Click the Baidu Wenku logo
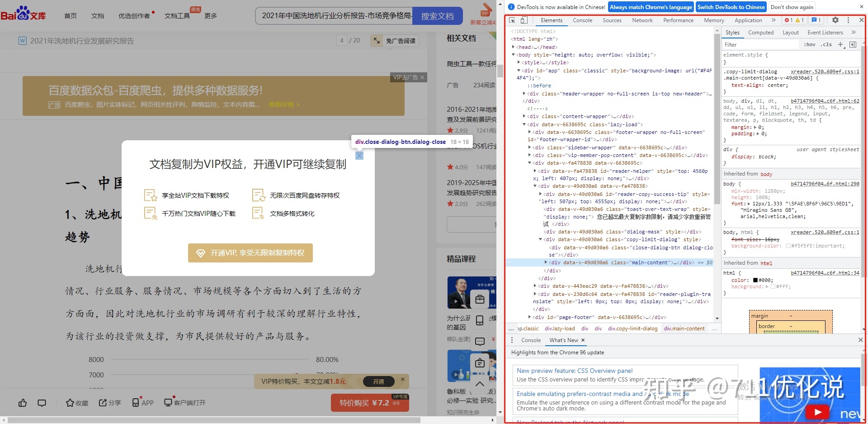868x424 pixels. click(24, 14)
